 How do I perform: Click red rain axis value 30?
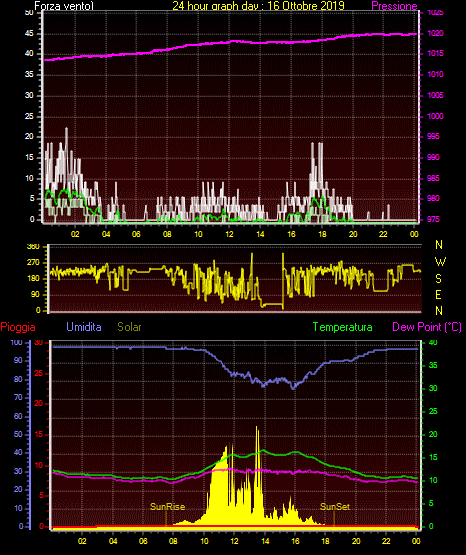pos(39,343)
